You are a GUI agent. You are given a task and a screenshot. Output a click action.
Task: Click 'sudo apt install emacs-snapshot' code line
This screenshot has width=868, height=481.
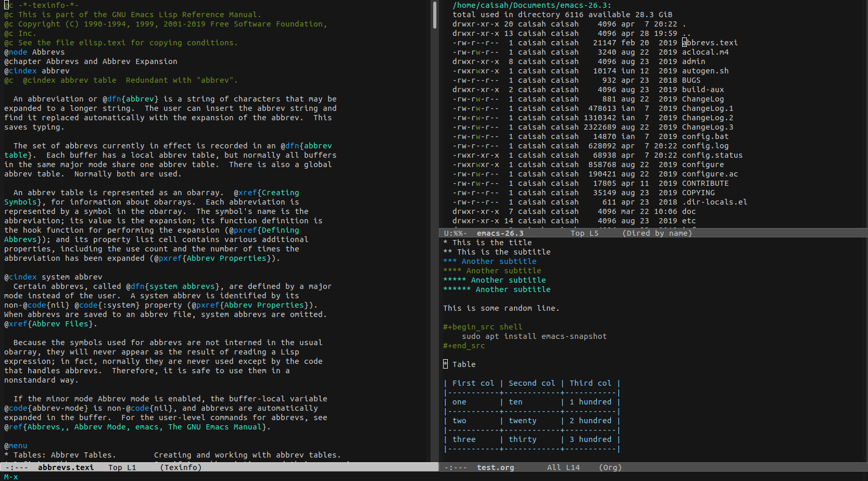[534, 336]
